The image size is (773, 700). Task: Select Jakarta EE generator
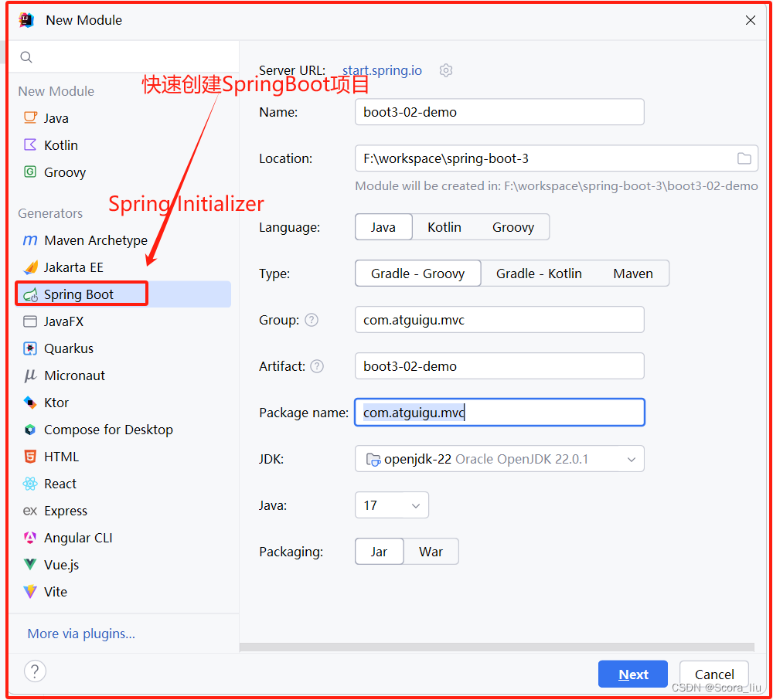[x=123, y=267]
